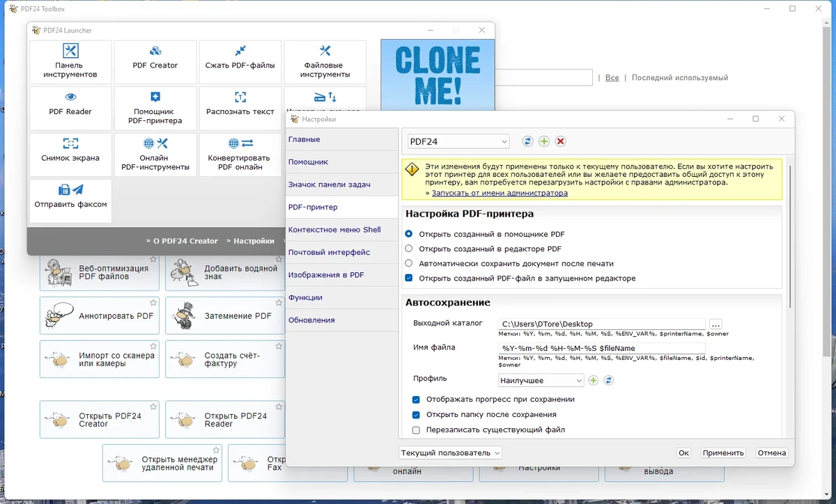This screenshot has width=836, height=504.
Task: Toggle Открыть папку после сохранения checkbox
Action: coord(416,414)
